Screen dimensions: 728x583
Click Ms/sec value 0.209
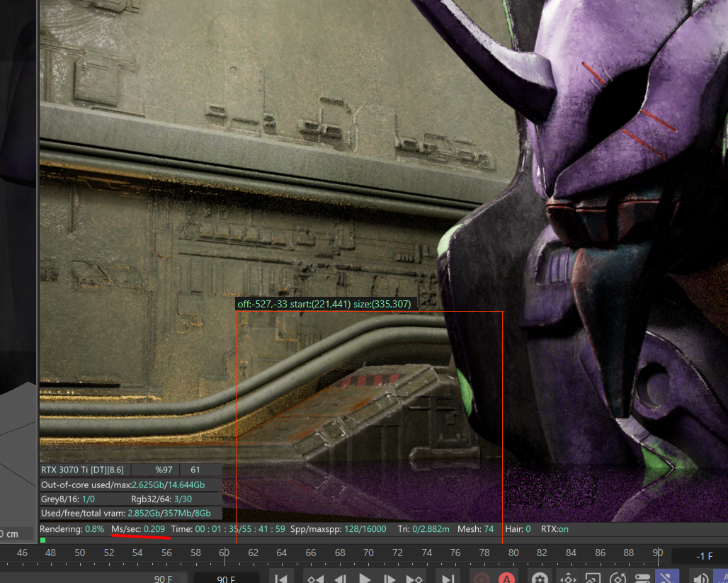tap(154, 529)
